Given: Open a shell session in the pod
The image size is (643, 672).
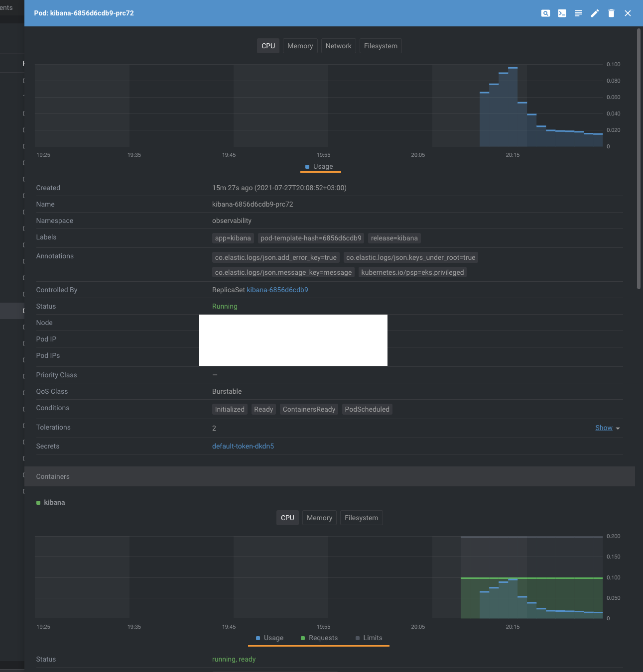Looking at the screenshot, I should pos(562,13).
